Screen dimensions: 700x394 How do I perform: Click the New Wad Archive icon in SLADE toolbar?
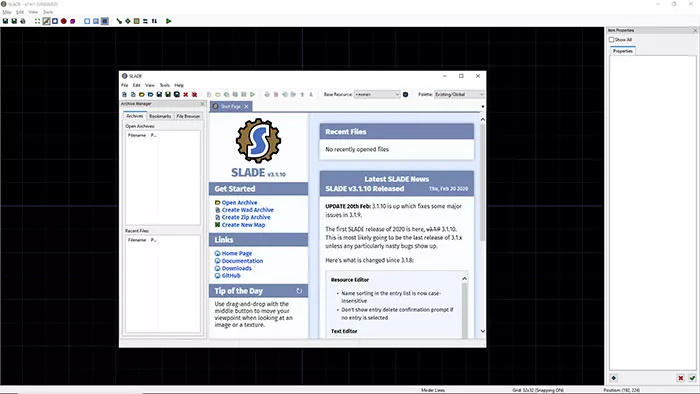coord(125,95)
